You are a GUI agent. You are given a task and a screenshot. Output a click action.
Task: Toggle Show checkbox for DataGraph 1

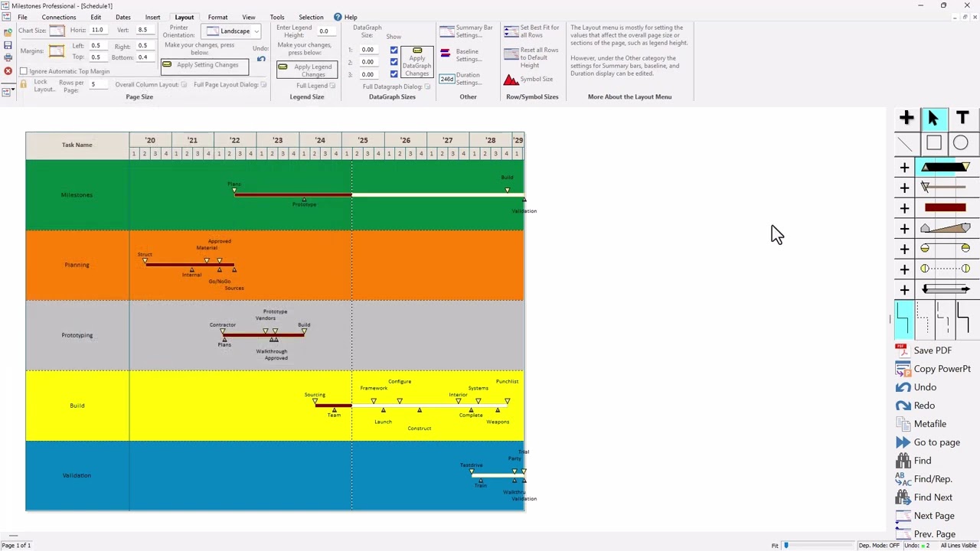point(394,51)
